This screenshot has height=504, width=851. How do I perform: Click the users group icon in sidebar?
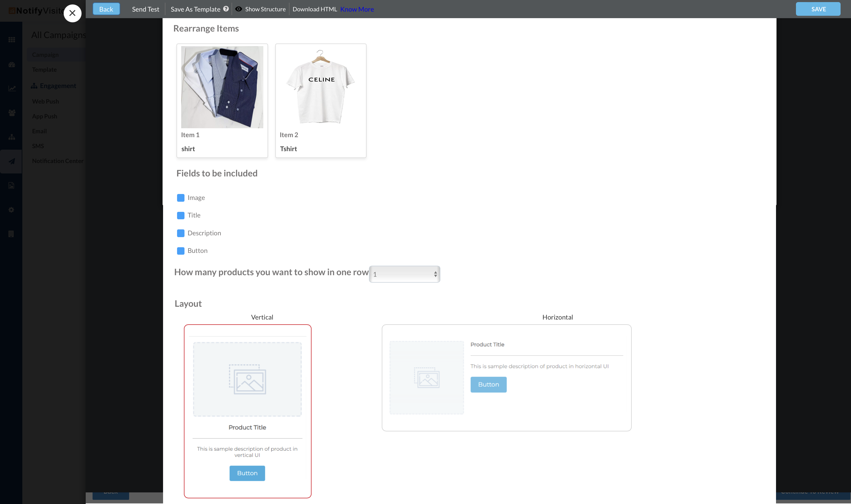pos(12,113)
